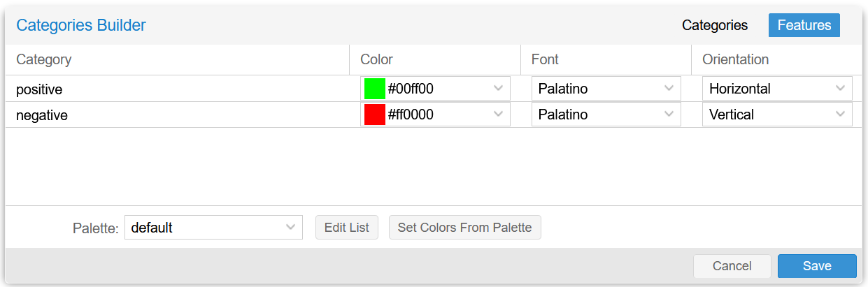Click the green #00ff00 color swatch

click(x=375, y=89)
